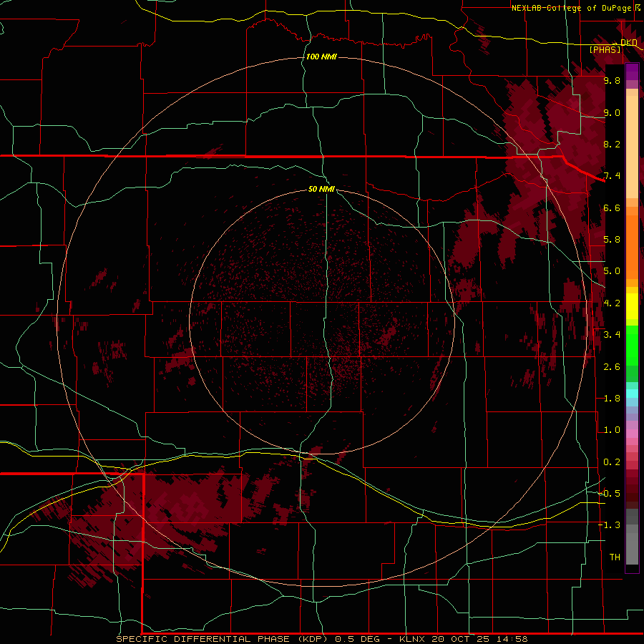The image size is (644, 644).
Task: Click the -1.3 scale value
Action: pyautogui.click(x=610, y=525)
